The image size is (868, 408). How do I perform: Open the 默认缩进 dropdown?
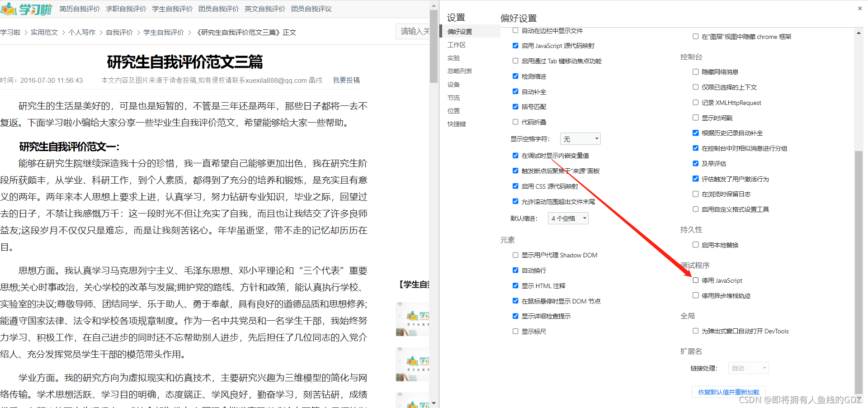(x=568, y=218)
